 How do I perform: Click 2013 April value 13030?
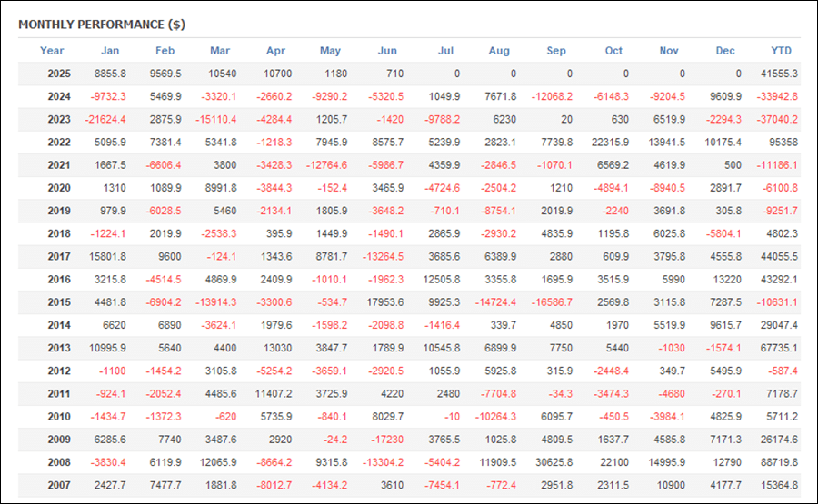(277, 348)
